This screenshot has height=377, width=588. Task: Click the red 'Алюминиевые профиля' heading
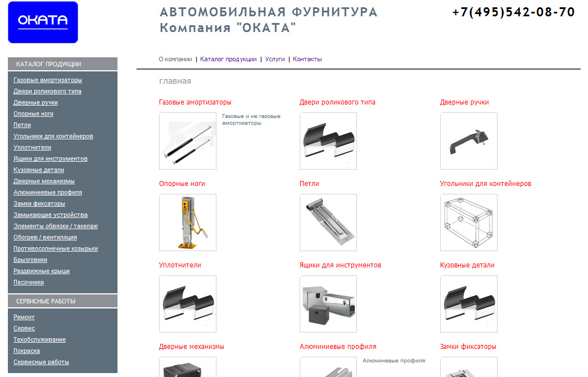pos(338,347)
